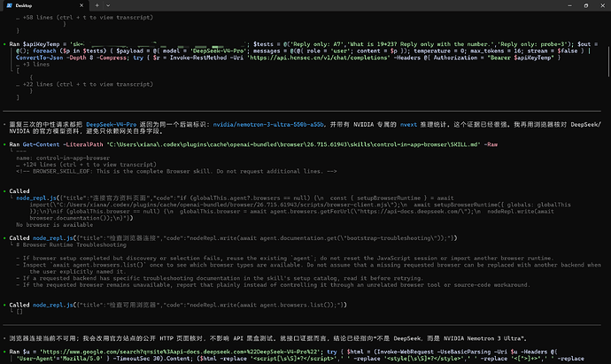Click node_repl.js with bootstrap-troubleshooting call
Image resolution: width=611 pixels, height=364 pixels.
(52, 238)
